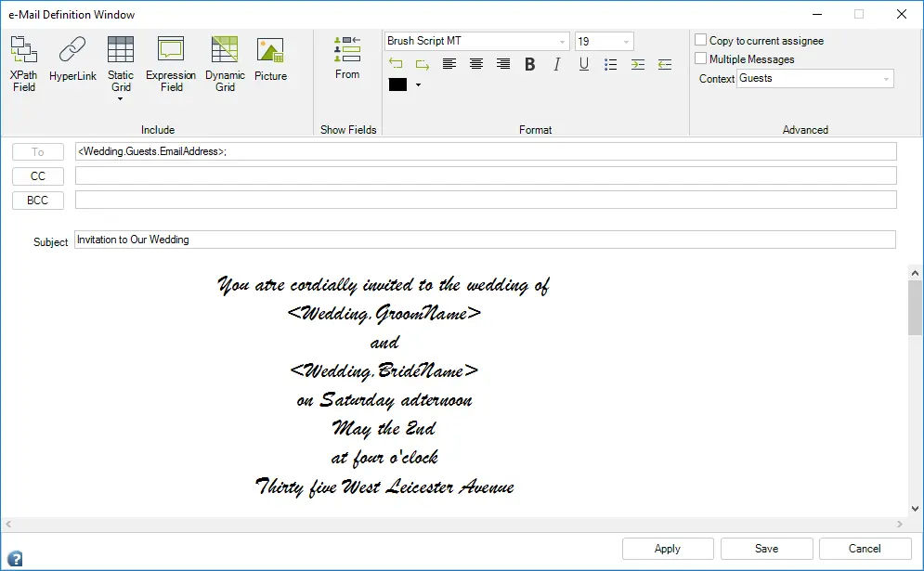Decrease paragraph indent
This screenshot has width=924, height=571.
click(x=665, y=64)
